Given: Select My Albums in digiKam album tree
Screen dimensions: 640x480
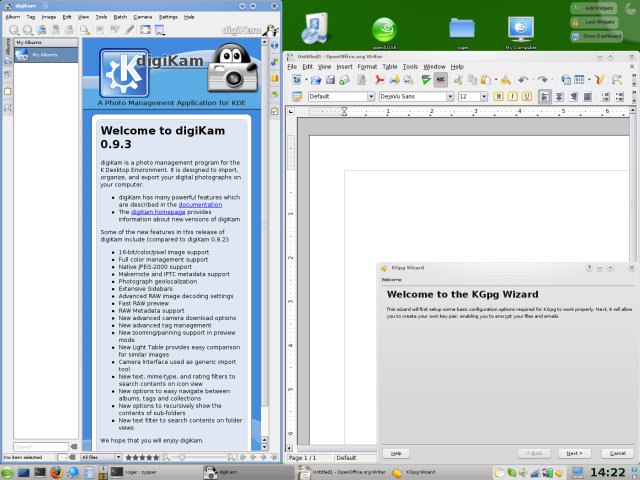Looking at the screenshot, I should click(x=45, y=55).
